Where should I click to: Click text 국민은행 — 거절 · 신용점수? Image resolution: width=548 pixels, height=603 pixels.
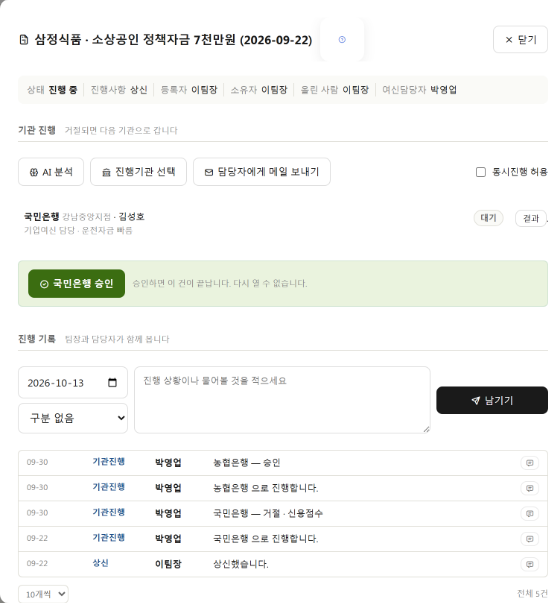pyautogui.click(x=268, y=513)
